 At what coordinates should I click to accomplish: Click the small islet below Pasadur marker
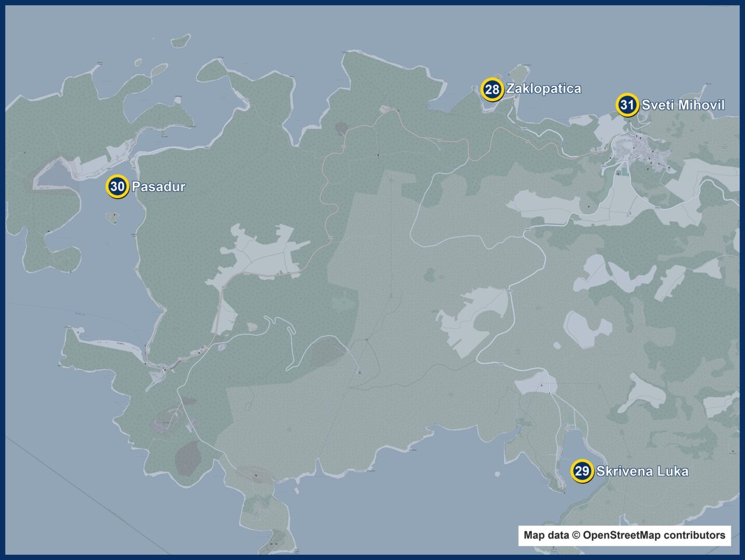click(113, 218)
